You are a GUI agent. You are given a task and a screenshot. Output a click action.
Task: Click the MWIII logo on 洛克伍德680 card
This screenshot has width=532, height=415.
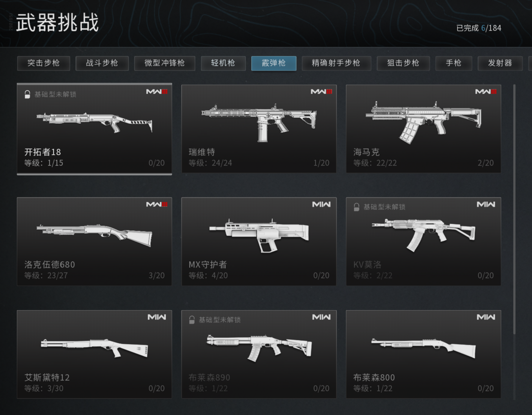coord(157,204)
